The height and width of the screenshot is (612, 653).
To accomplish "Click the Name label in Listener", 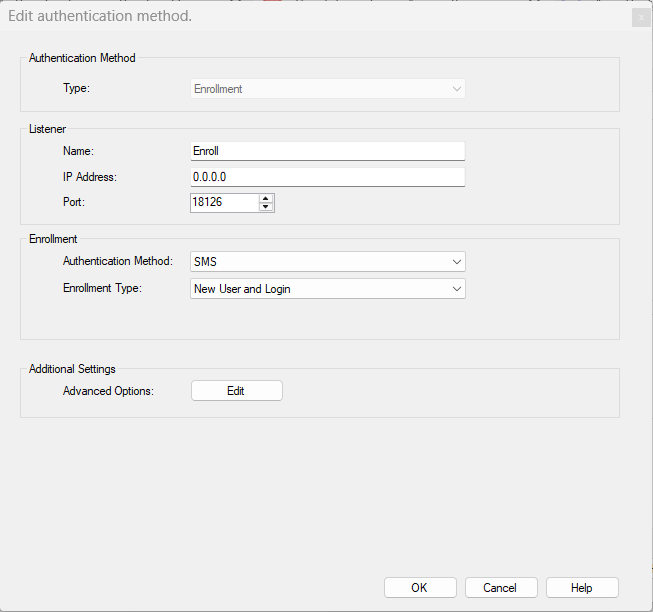I will click(78, 151).
